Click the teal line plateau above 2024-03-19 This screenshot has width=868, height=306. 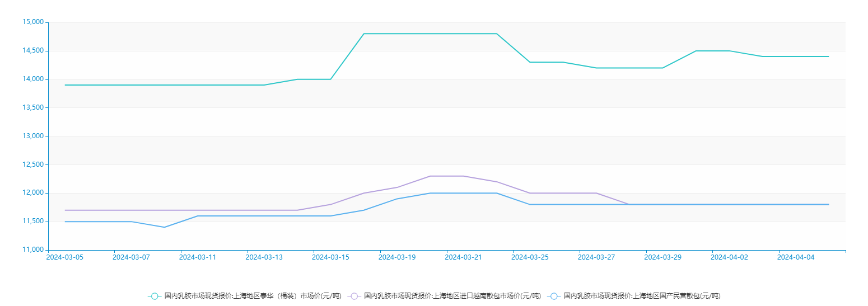tap(397, 34)
